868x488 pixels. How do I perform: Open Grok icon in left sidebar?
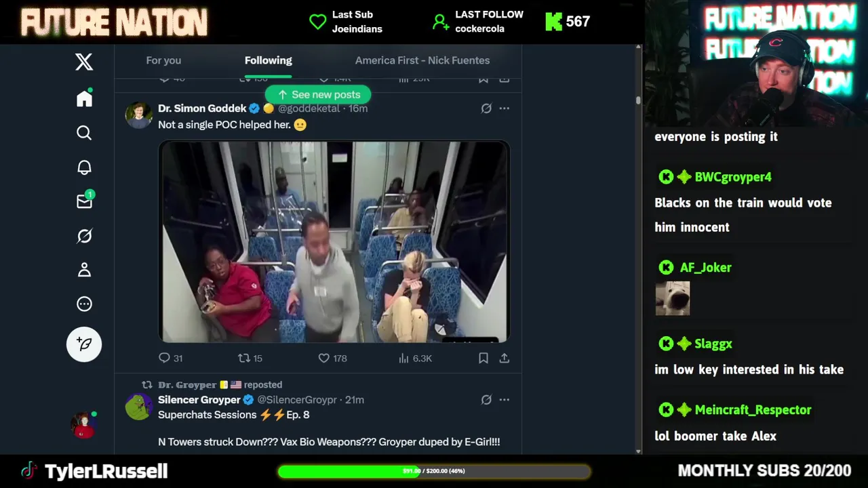84,236
